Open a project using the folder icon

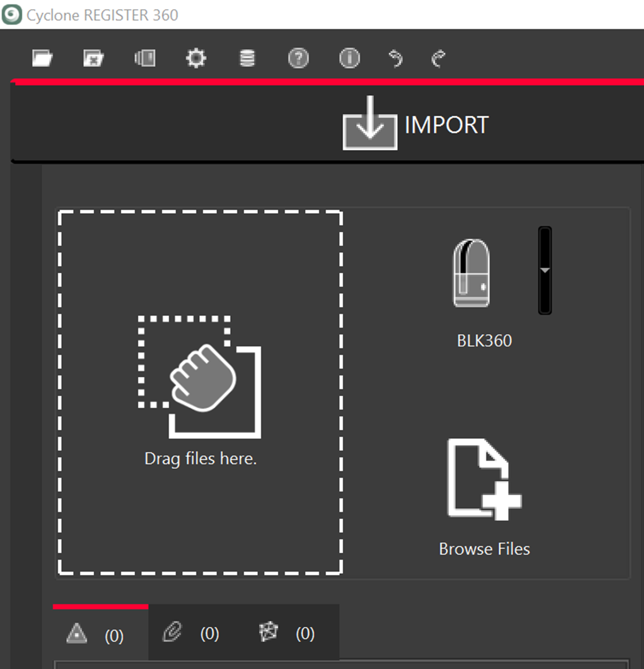click(42, 58)
